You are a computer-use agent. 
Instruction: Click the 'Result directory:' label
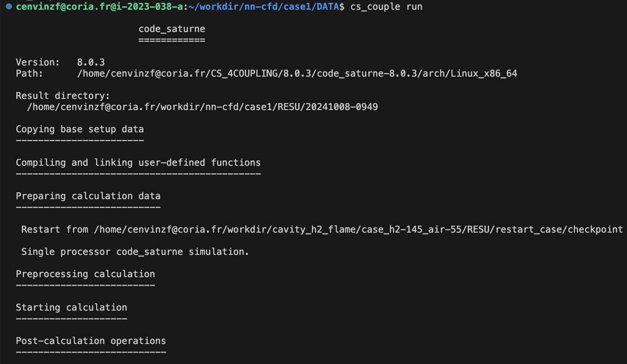coord(63,96)
